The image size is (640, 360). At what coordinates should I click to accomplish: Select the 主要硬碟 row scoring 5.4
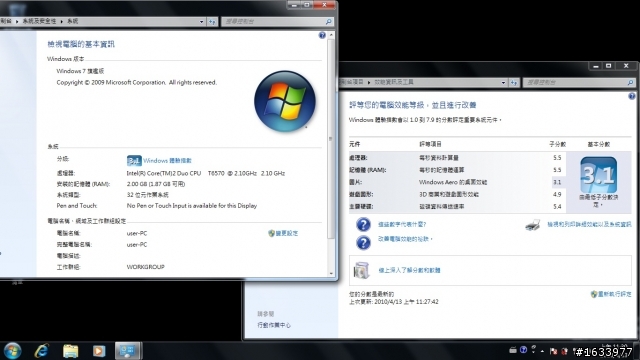click(457, 207)
